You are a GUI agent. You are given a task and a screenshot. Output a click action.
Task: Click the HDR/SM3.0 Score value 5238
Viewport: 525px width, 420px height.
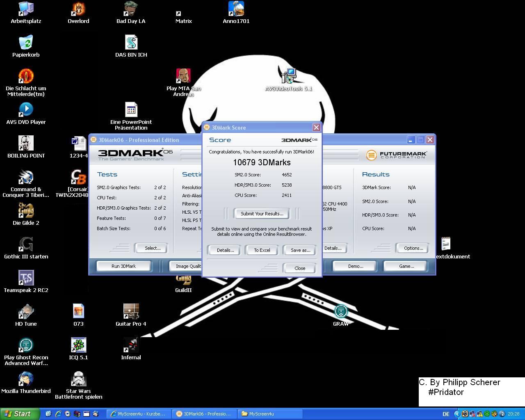point(287,185)
